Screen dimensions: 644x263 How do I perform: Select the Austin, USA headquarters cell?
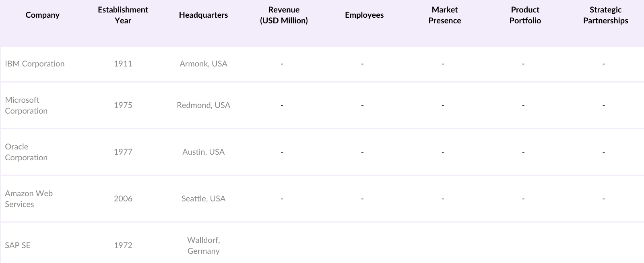pos(203,152)
